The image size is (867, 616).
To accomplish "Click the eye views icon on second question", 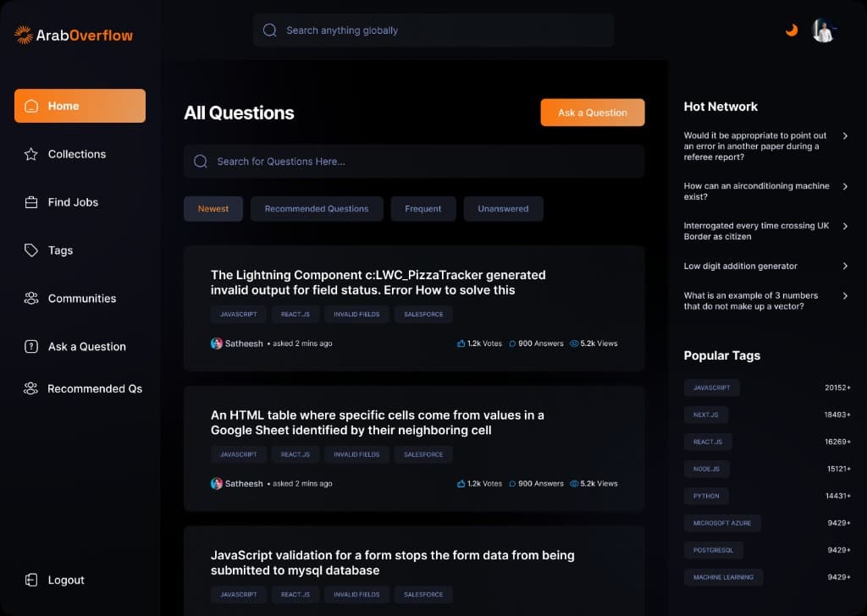I will tap(574, 484).
